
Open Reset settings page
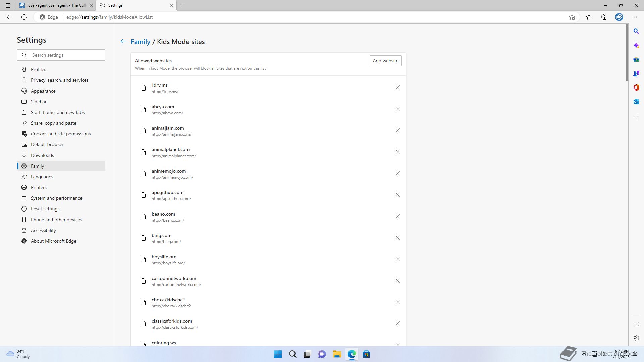61,209
